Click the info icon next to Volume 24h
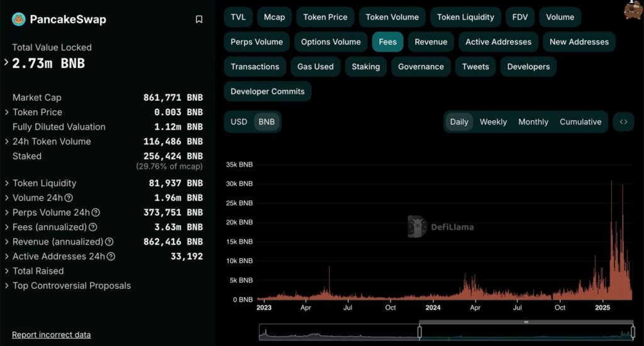The width and height of the screenshot is (644, 346). (69, 198)
